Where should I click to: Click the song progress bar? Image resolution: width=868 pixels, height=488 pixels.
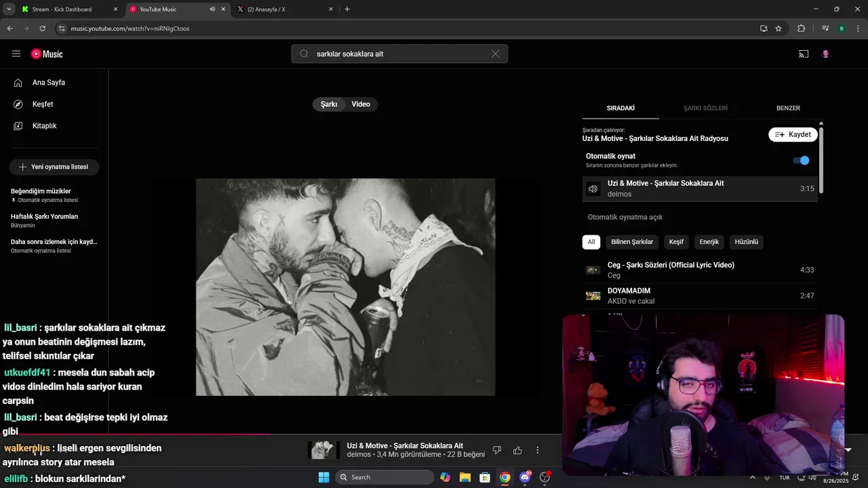tap(281, 434)
